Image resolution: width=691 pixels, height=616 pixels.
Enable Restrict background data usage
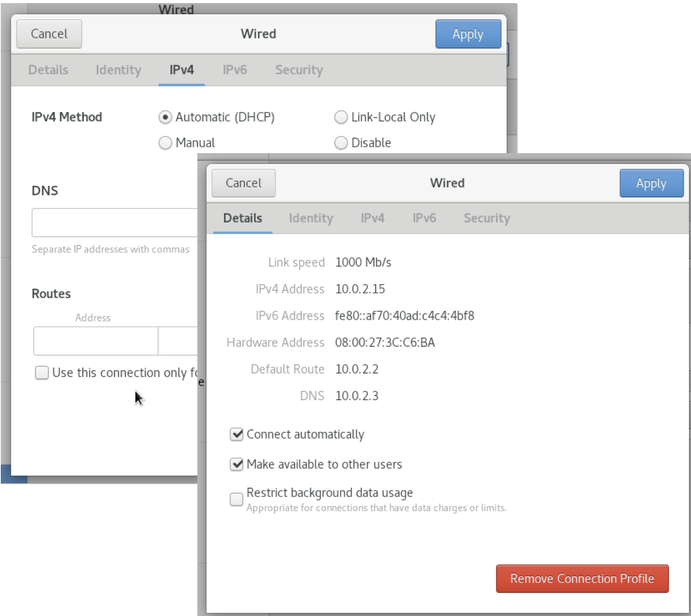236,499
